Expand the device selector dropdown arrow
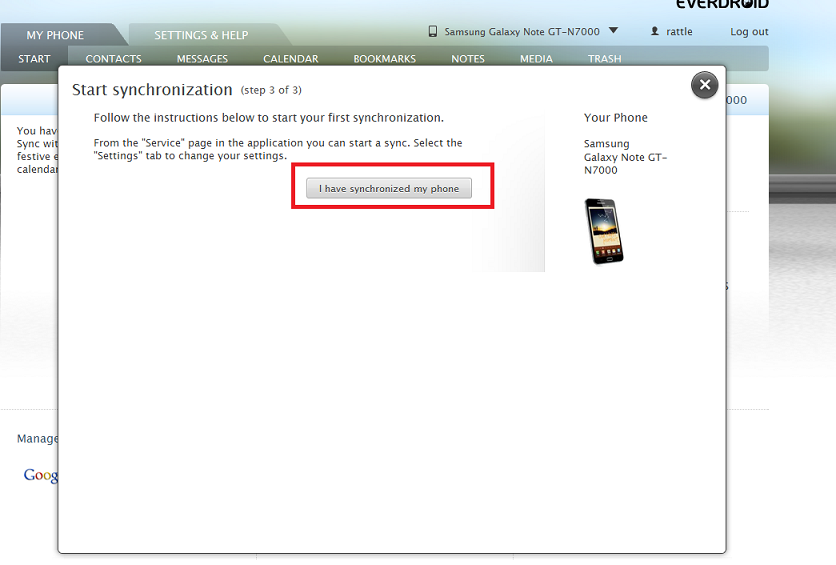836x565 pixels. pos(613,30)
